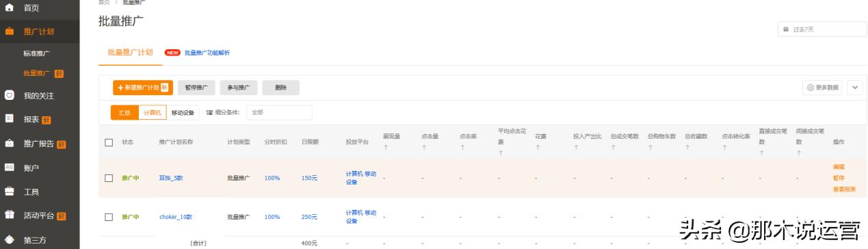Open the choker_10款 plan link

coord(176,217)
